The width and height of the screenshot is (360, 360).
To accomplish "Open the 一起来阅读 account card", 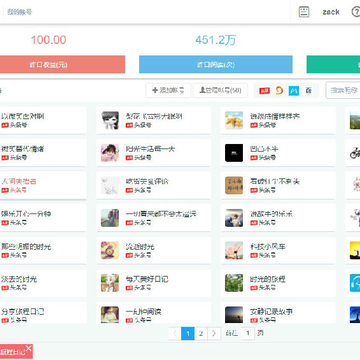I will [153, 313].
